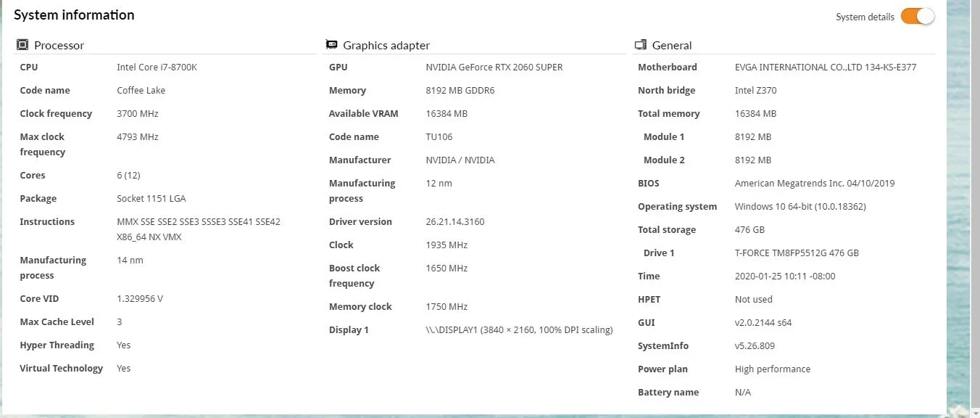The height and width of the screenshot is (418, 980).
Task: Click the MMX SSE instructions list
Action: tap(199, 229)
